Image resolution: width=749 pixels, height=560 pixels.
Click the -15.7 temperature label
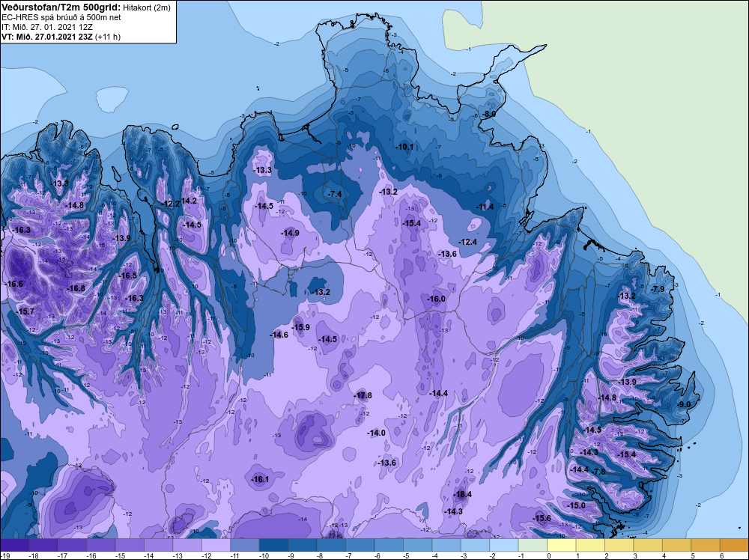[25, 311]
